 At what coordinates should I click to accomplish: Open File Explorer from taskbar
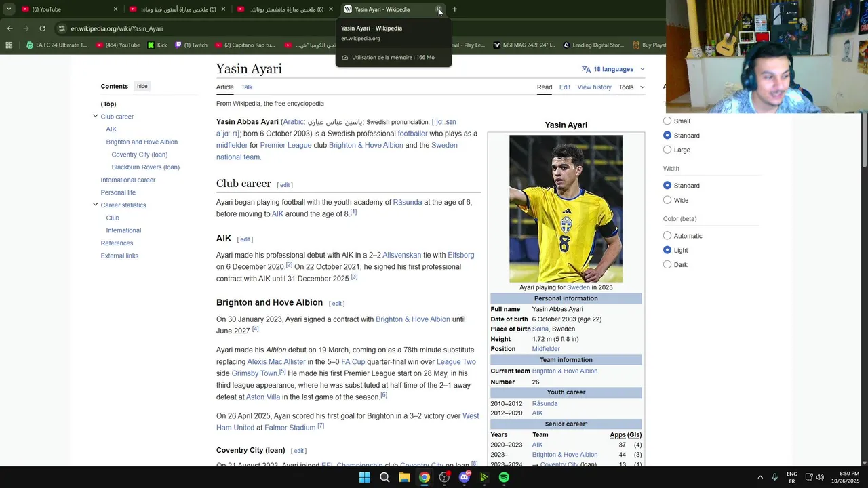coord(404,477)
